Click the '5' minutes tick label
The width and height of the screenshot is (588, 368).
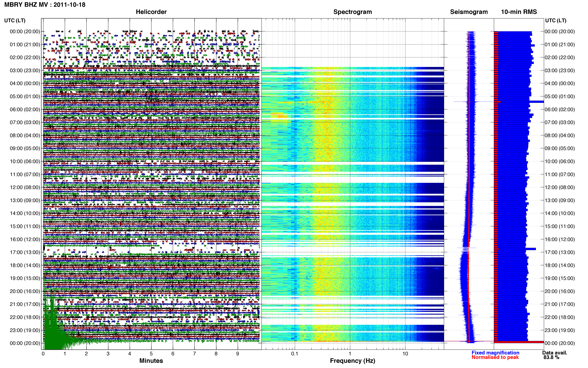point(151,354)
